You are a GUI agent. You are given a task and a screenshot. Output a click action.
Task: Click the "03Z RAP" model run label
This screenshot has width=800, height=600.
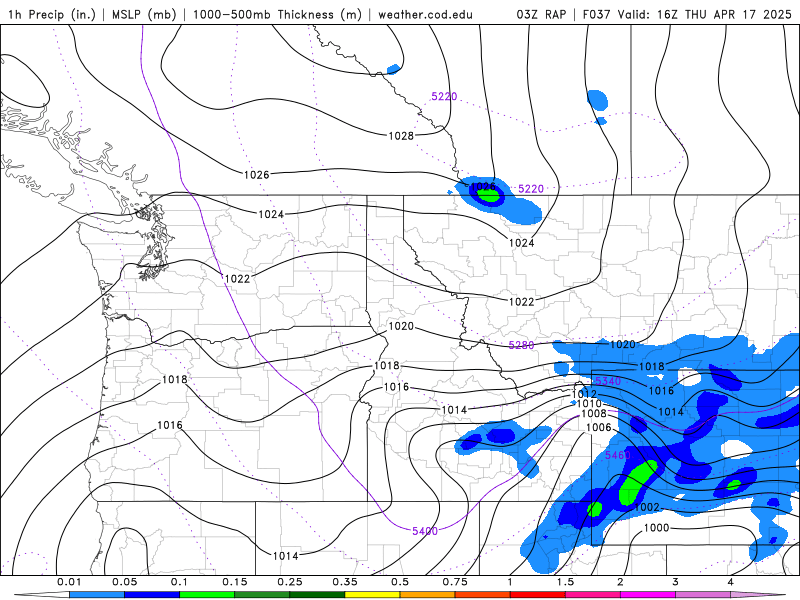(x=541, y=14)
